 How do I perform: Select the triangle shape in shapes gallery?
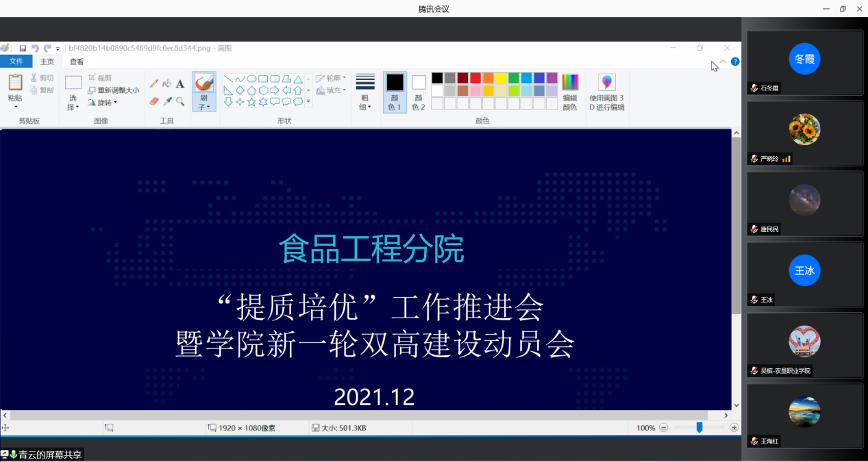tap(298, 79)
